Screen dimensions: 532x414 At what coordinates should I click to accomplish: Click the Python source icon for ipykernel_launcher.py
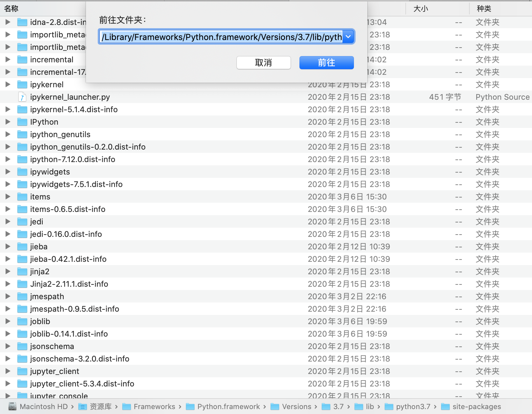coord(22,97)
